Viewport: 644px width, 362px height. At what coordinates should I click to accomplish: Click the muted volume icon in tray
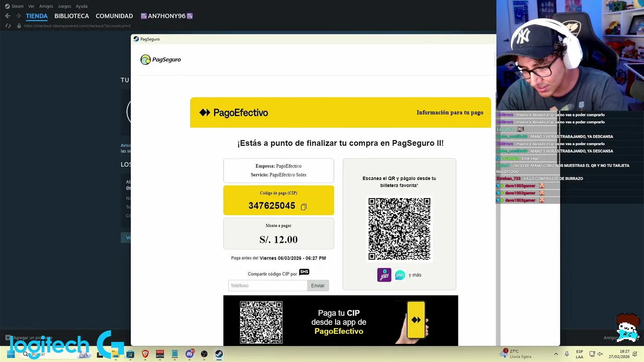coord(600,354)
